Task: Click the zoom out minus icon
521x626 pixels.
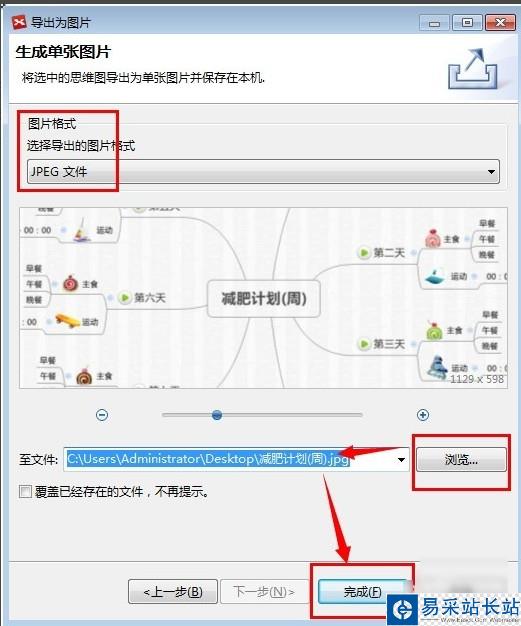Action: (x=102, y=415)
